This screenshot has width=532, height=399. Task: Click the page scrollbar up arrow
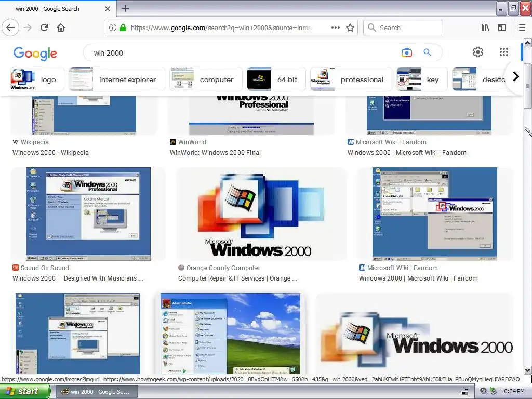[x=528, y=43]
